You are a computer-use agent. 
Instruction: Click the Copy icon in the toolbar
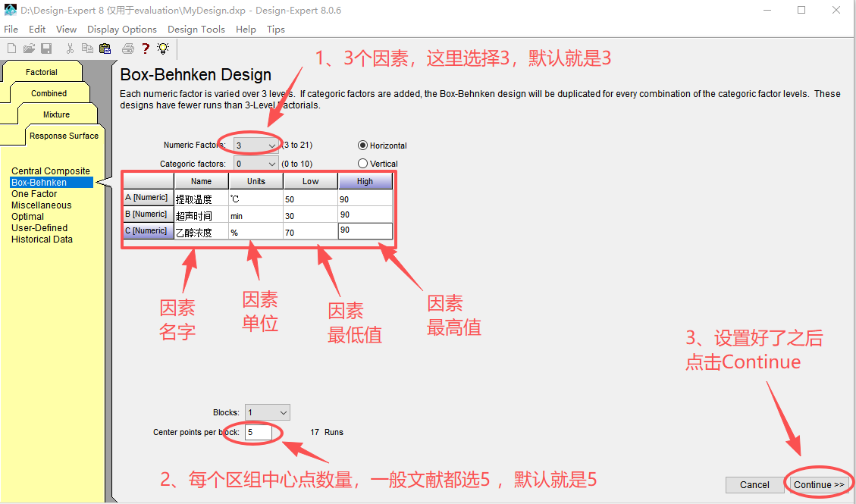pyautogui.click(x=88, y=49)
